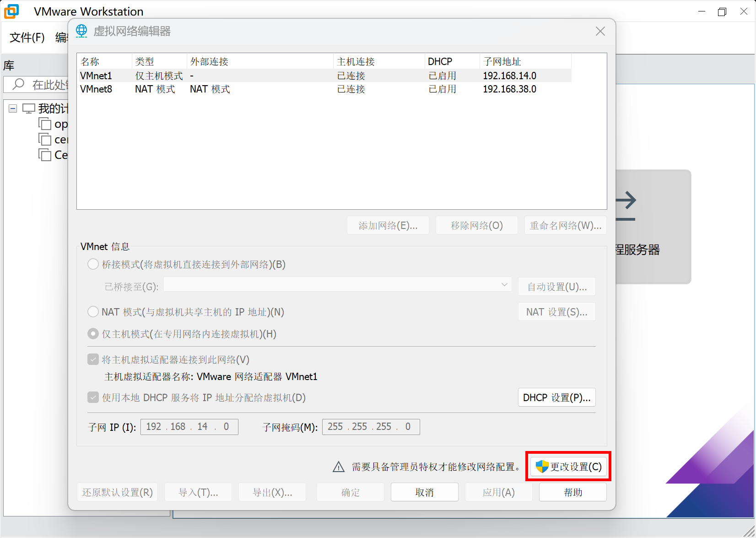
Task: Click the connect-to-remote-server arrow icon in main window
Action: pyautogui.click(x=625, y=206)
